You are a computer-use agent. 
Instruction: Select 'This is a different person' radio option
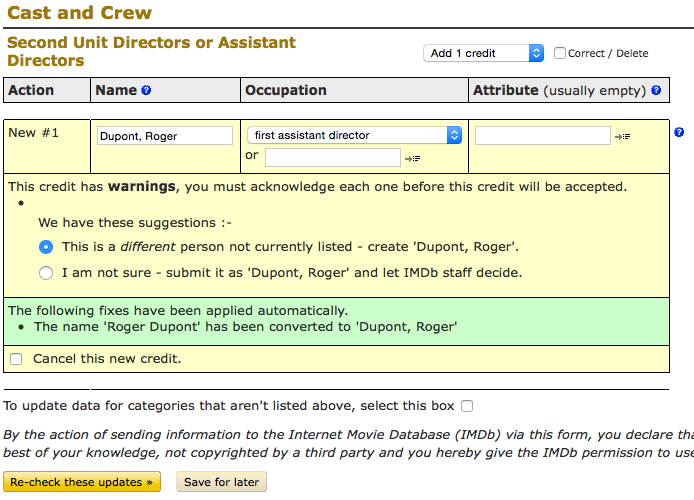point(46,246)
